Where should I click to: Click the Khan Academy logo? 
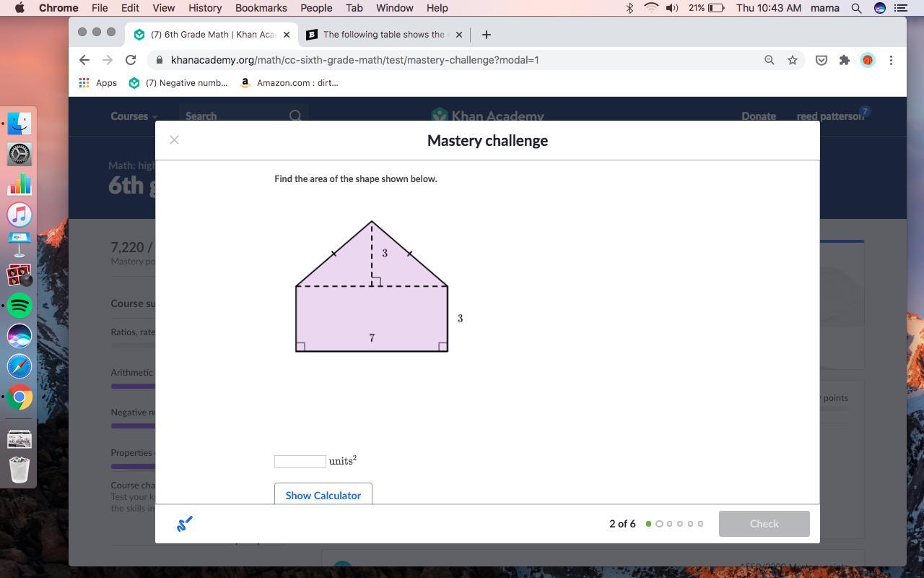pos(487,116)
